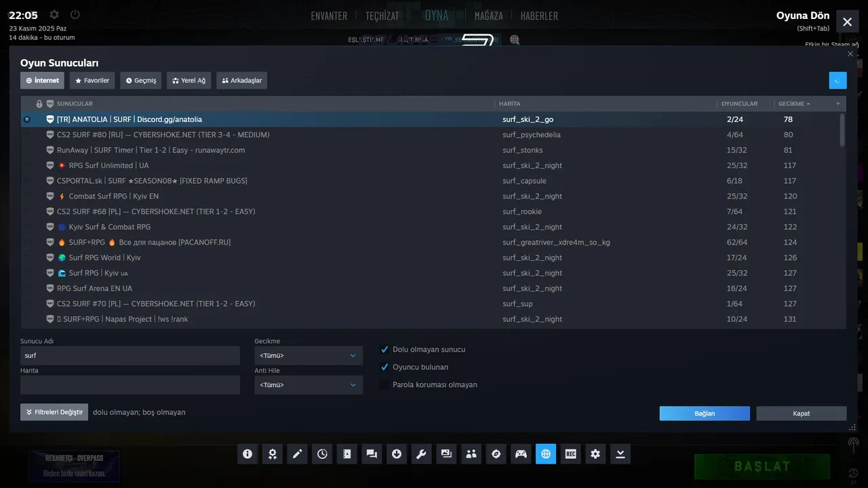This screenshot has width=868, height=488.
Task: Sort by HARİTA column header
Action: [x=510, y=104]
